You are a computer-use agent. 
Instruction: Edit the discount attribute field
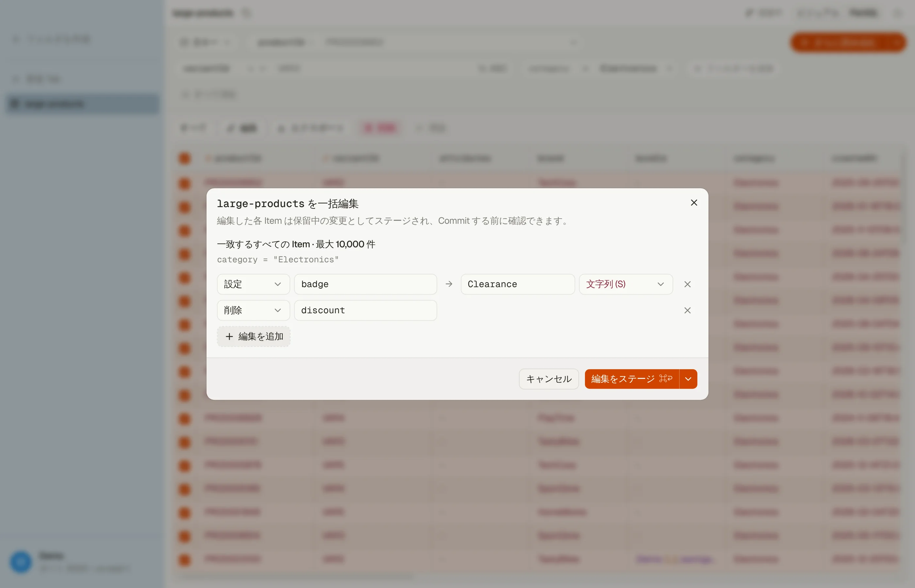coord(365,310)
